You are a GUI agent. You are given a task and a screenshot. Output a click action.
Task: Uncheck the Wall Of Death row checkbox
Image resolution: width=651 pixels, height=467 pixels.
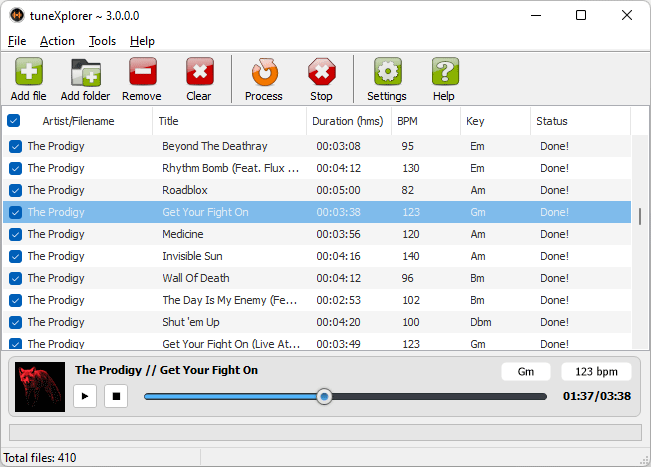(x=15, y=278)
